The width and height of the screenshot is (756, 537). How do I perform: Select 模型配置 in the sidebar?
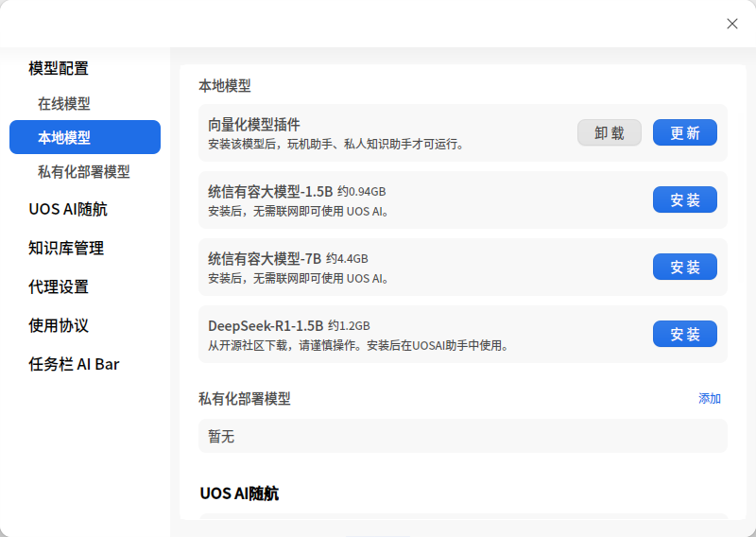(x=59, y=68)
